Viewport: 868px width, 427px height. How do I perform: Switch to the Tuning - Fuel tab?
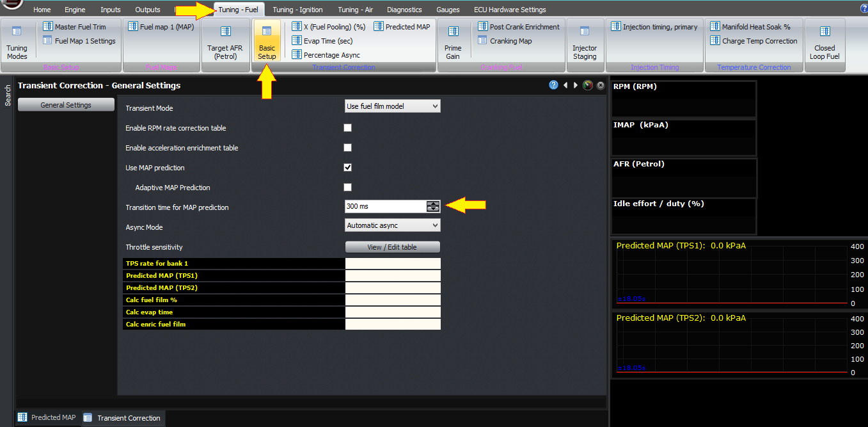238,10
